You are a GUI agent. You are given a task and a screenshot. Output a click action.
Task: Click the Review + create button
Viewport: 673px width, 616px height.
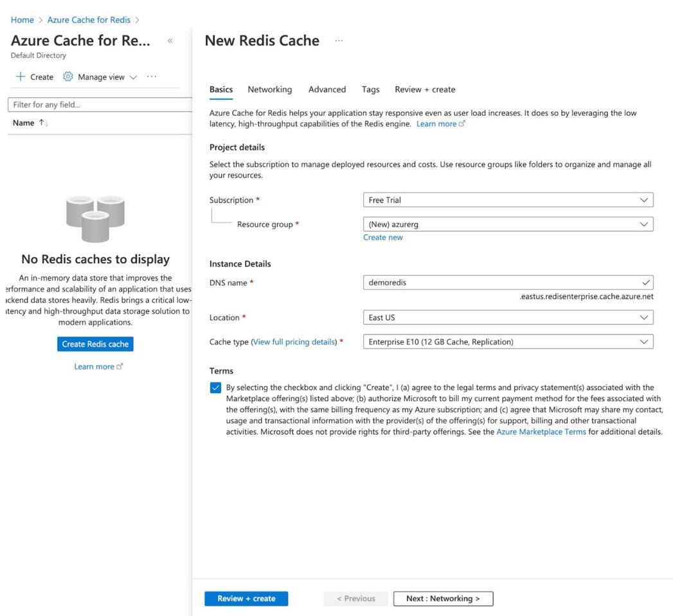tap(246, 598)
